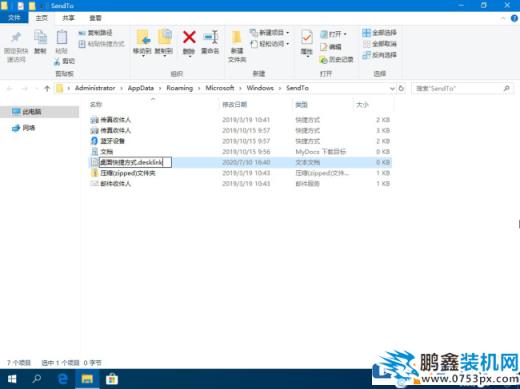Click Windows in the address breadcrumb
Screen dimensions: 520x389
(x=260, y=88)
